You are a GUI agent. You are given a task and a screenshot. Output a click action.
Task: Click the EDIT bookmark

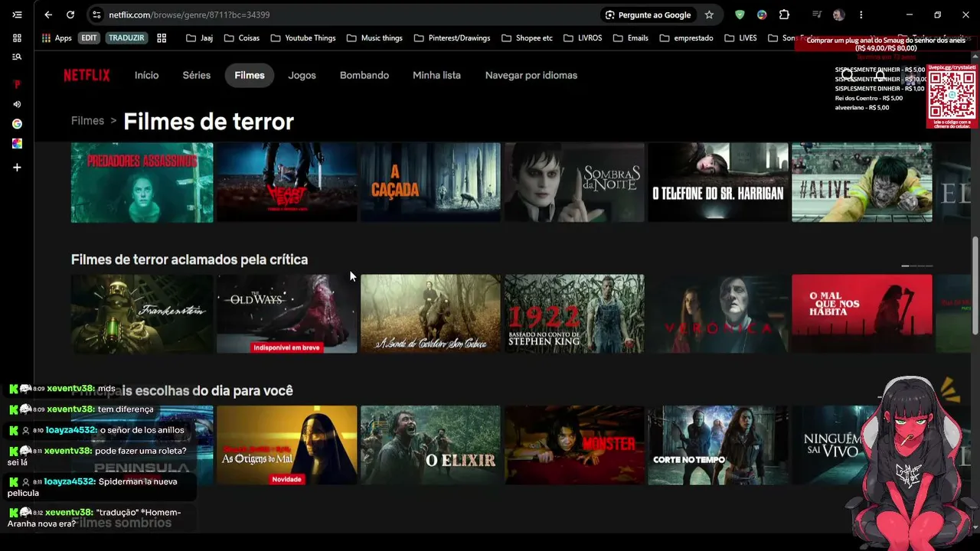pos(90,38)
